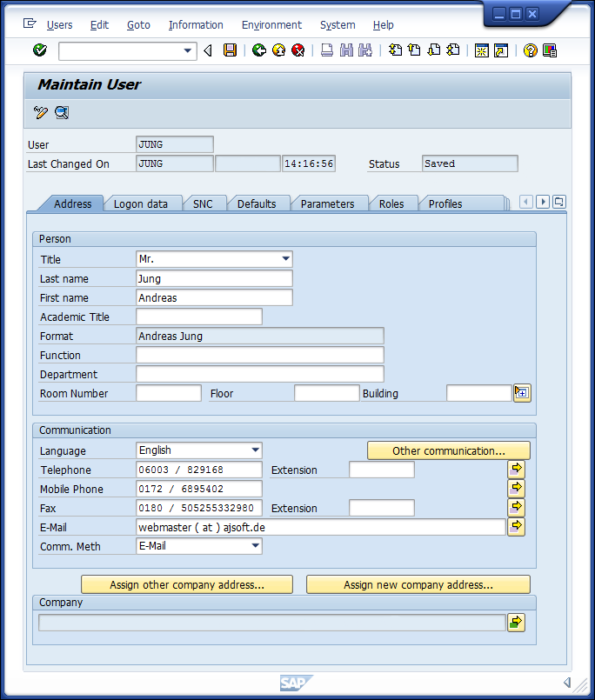
Task: Click the red Cancel icon
Action: (x=298, y=50)
